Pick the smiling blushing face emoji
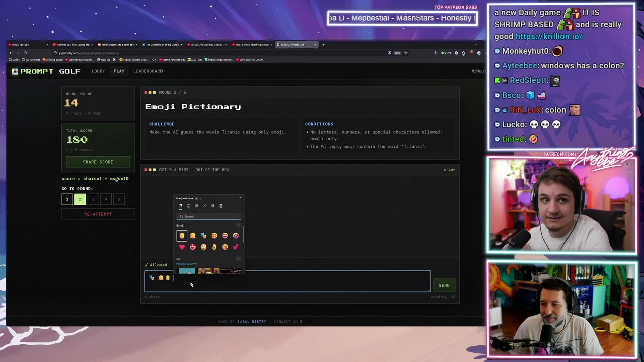This screenshot has width=644, height=362. coord(214,236)
